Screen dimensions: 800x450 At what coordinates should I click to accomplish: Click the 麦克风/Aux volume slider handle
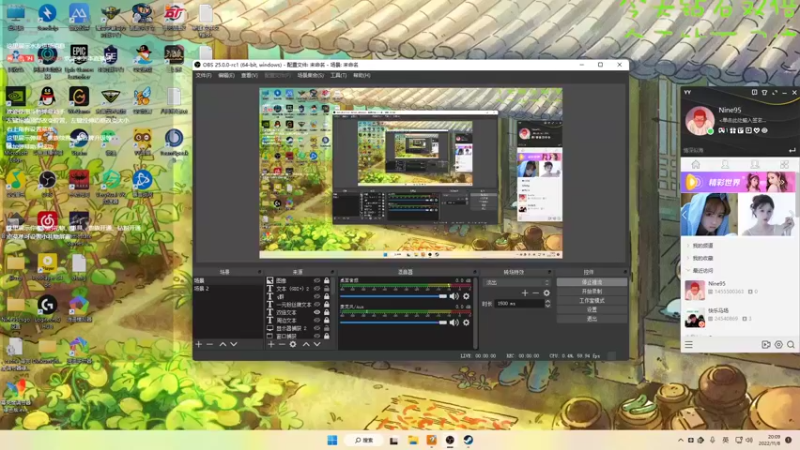(x=443, y=322)
